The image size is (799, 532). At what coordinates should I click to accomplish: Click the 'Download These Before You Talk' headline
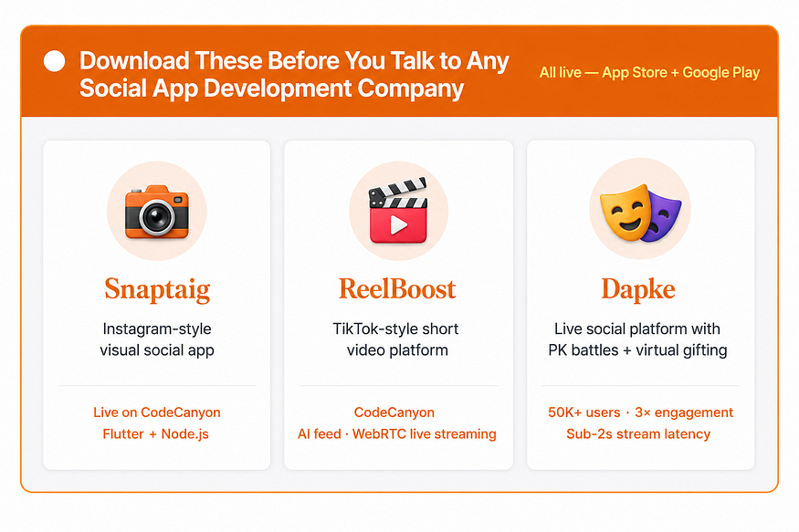click(x=294, y=74)
